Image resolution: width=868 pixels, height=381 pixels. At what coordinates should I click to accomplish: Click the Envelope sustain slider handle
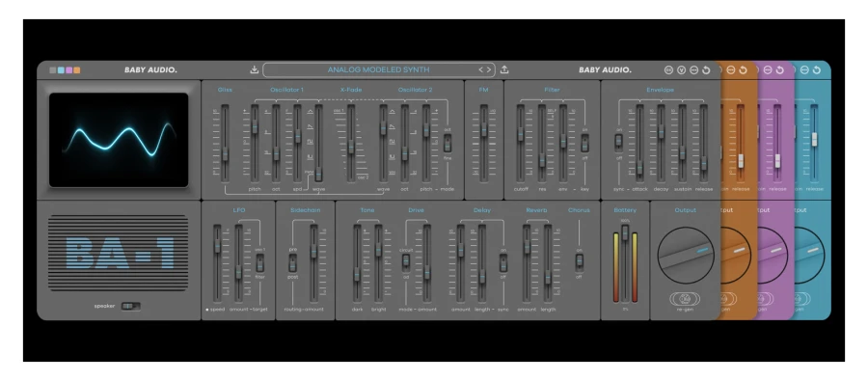[x=682, y=152]
